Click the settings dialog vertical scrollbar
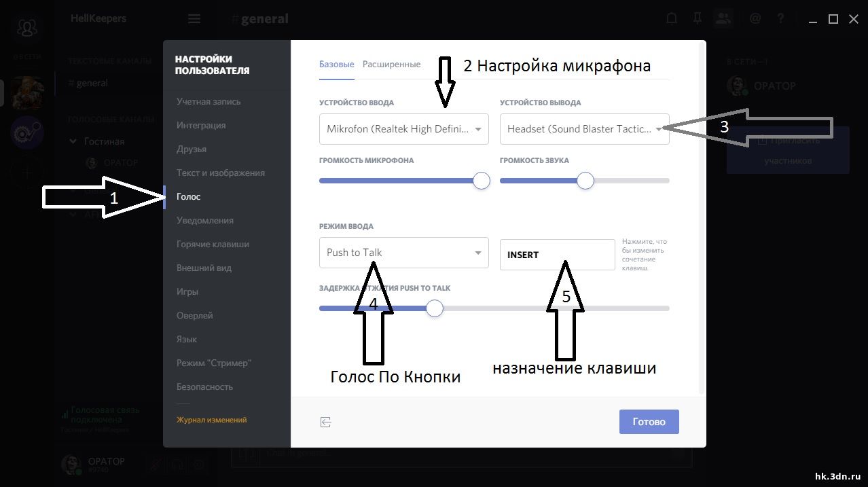 (702, 217)
